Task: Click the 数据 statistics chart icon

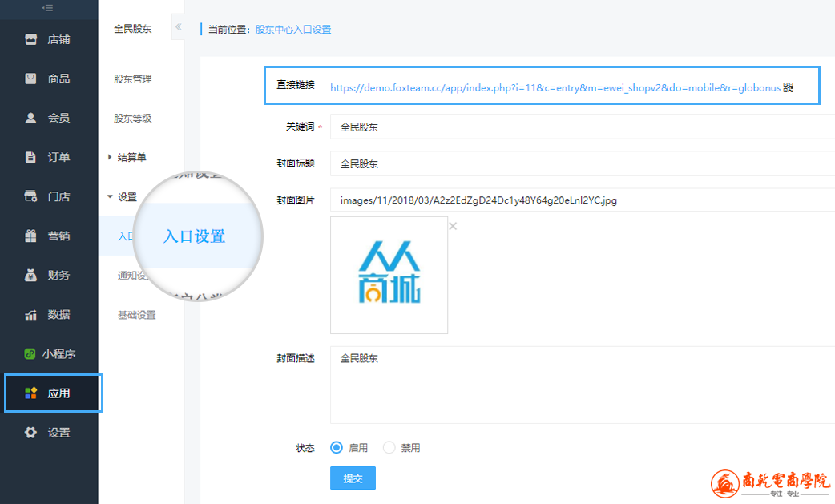Action: click(31, 314)
